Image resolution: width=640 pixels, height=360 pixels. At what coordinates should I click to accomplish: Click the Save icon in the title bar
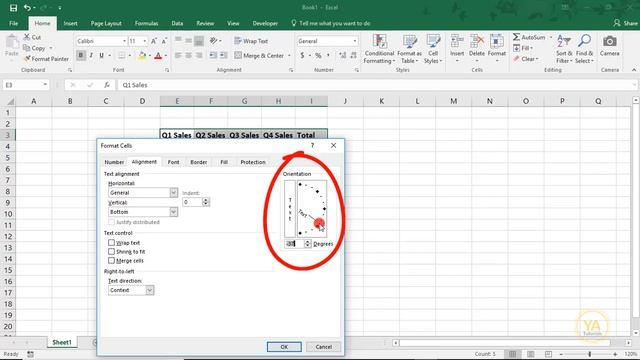[x=13, y=8]
